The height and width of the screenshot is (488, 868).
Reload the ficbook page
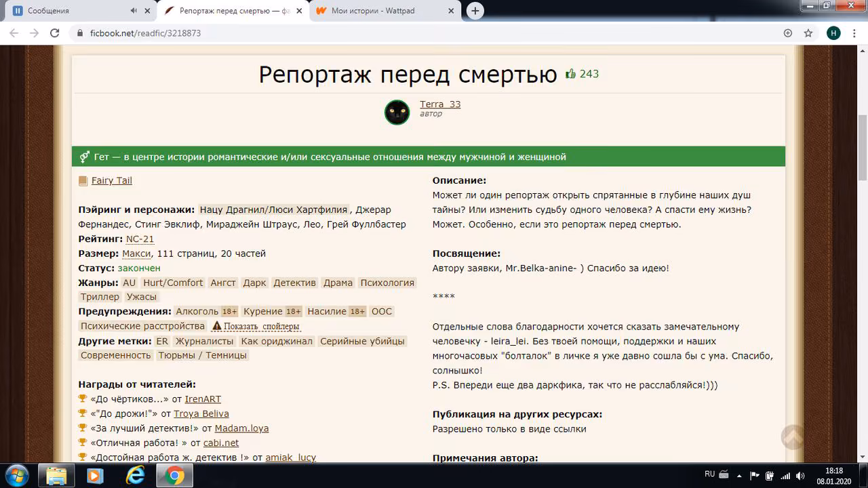click(x=56, y=33)
